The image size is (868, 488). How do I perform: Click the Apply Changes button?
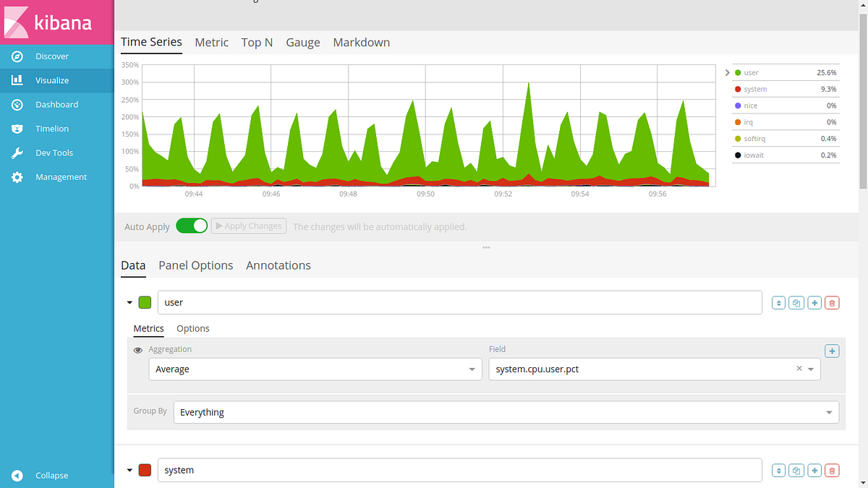tap(248, 226)
